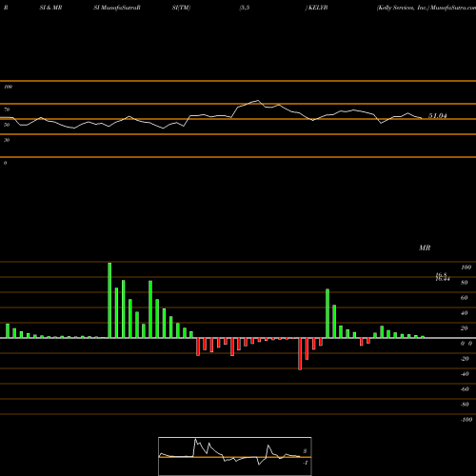This screenshot has height=476, width=476.
Task: Click the 60 label on the MR right axis
Action: (x=465, y=298)
